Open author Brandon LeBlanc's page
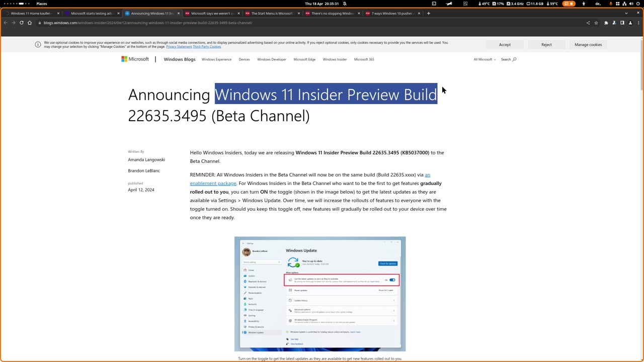Screen dimensions: 644x362 click(144, 171)
